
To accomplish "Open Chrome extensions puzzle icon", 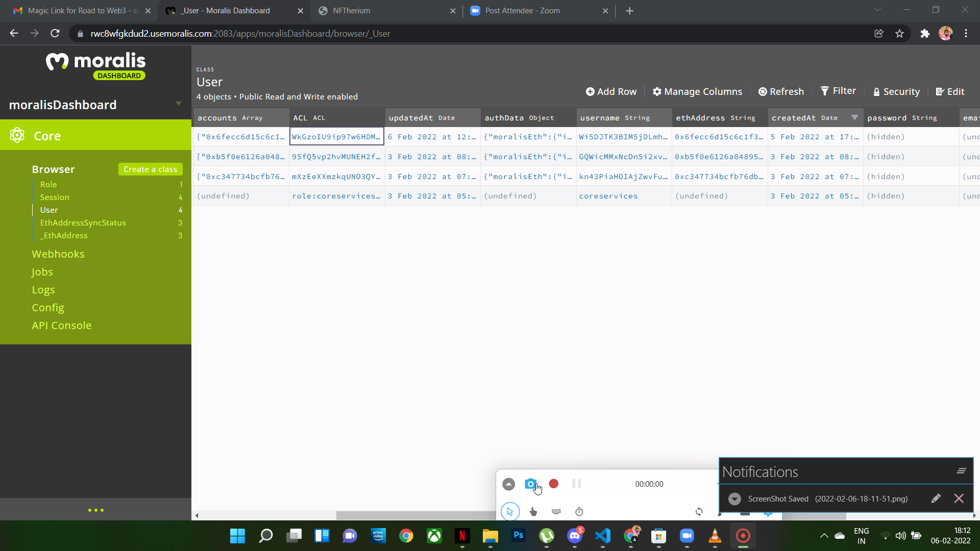I will [x=925, y=34].
